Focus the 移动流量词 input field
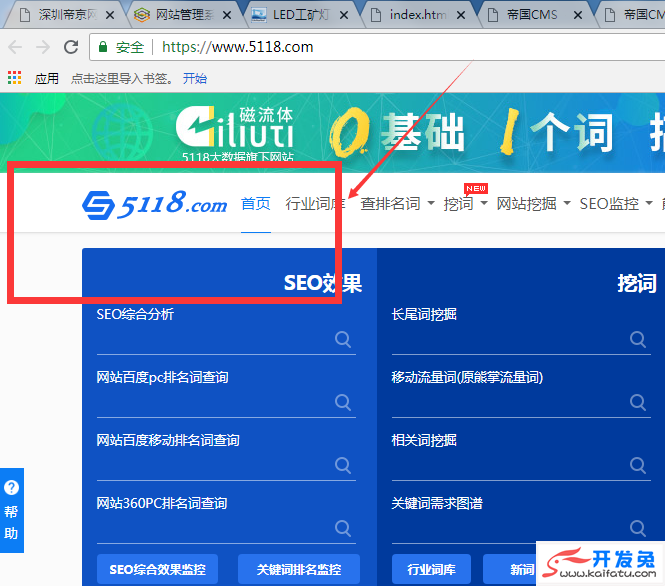The width and height of the screenshot is (665, 586). coord(521,403)
